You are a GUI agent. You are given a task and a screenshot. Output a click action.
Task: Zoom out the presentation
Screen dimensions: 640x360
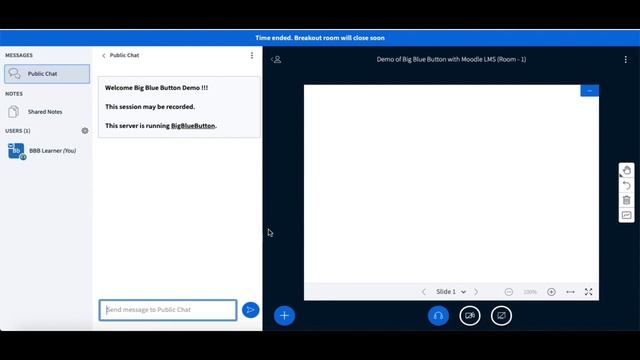509,292
